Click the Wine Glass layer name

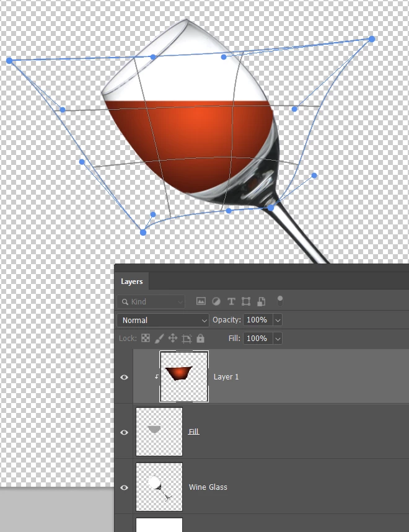[208, 487]
